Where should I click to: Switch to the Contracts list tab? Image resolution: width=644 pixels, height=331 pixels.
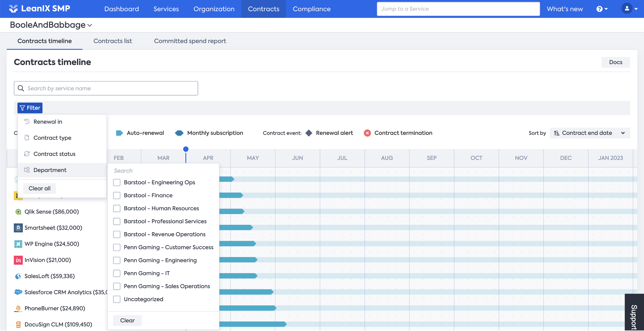[113, 41]
